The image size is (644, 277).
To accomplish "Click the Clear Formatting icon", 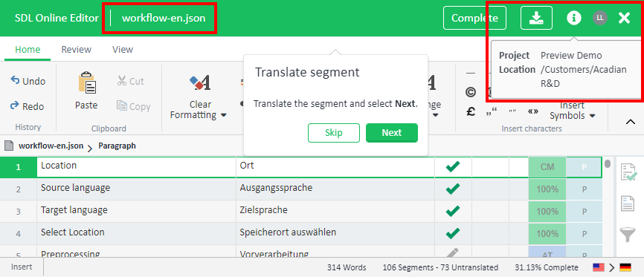I will coord(201,82).
